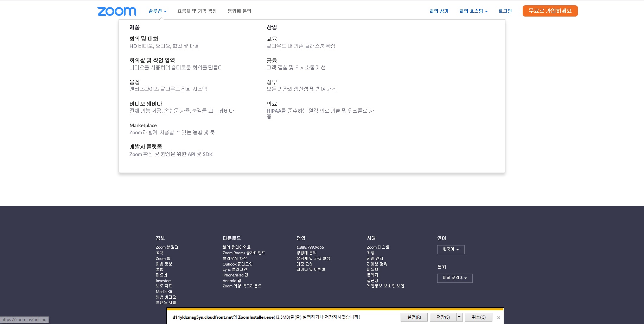This screenshot has height=324, width=644.
Task: Open 파트너 footer link
Action: 161,275
